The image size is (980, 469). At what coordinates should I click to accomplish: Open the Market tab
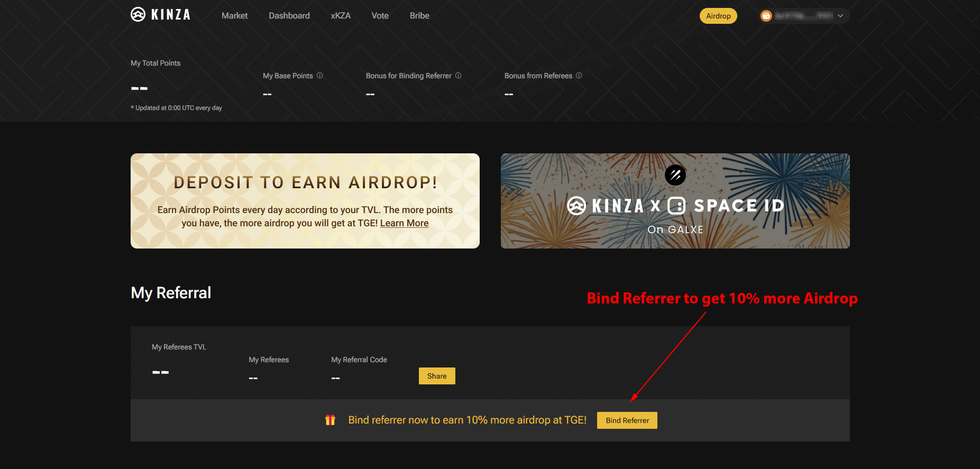235,16
